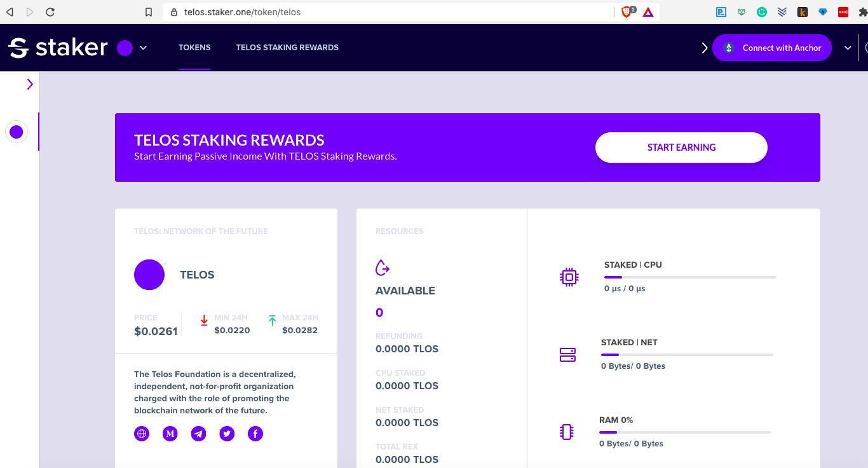Click the arrow left of Connect with Anchor
868x468 pixels.
pyautogui.click(x=705, y=48)
